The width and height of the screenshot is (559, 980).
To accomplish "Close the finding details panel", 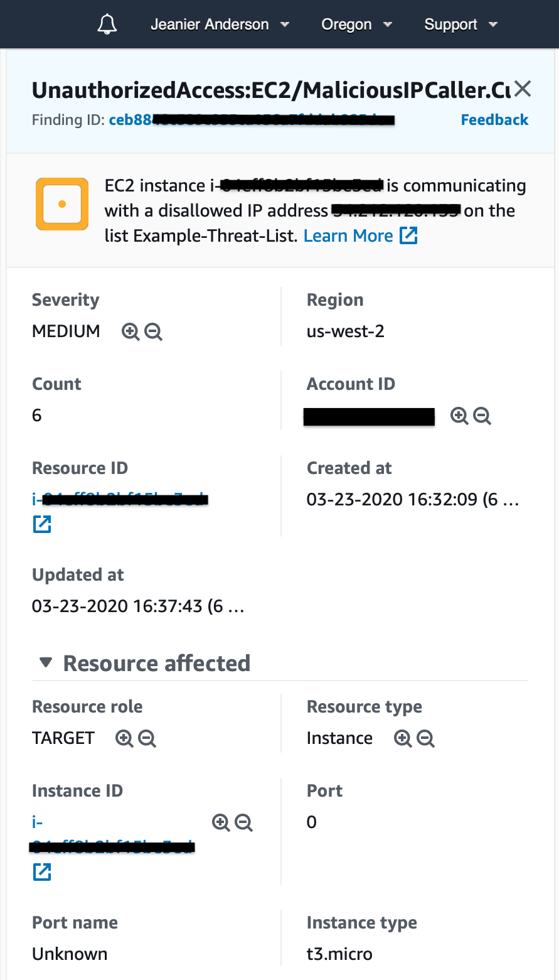I will [x=522, y=89].
